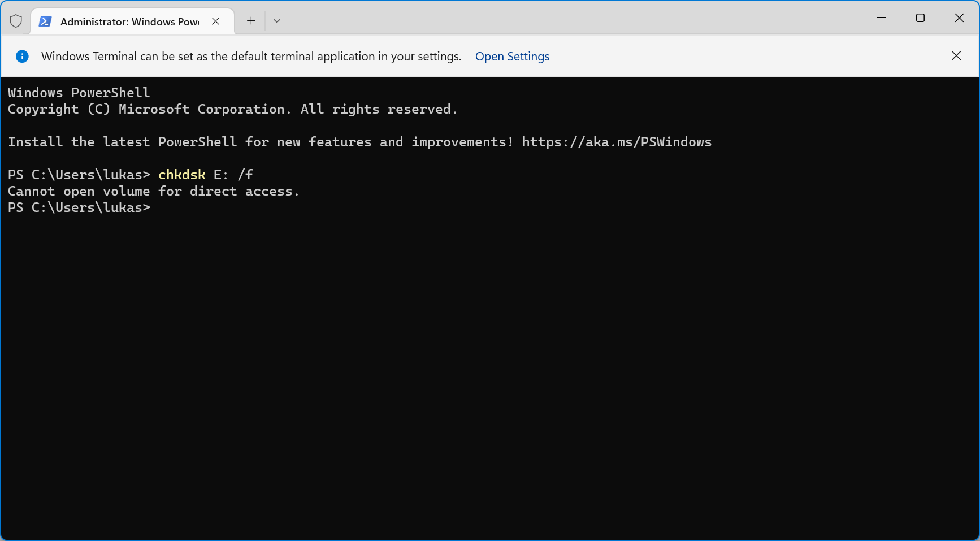Close the Administrator PowerShell tab
Image resolution: width=980 pixels, height=541 pixels.
click(215, 21)
